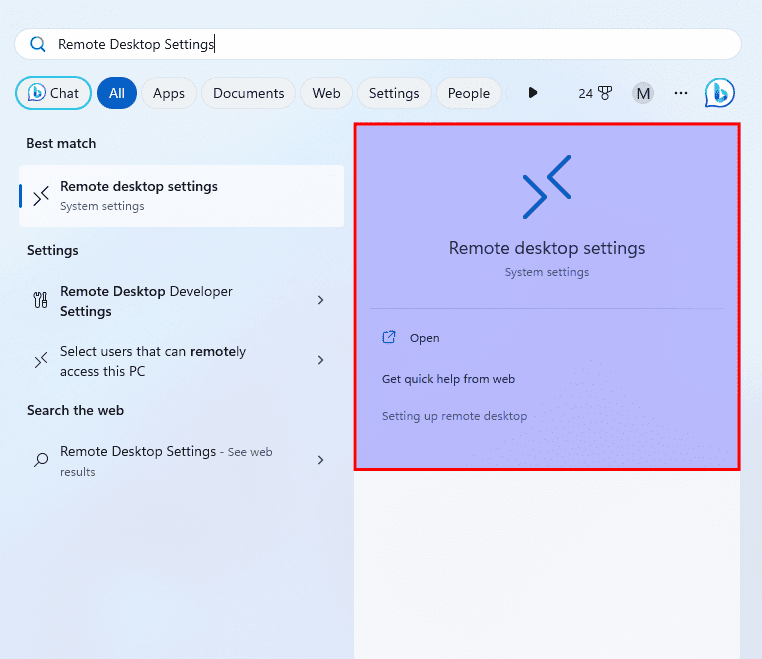Open the M account avatar

coord(642,93)
